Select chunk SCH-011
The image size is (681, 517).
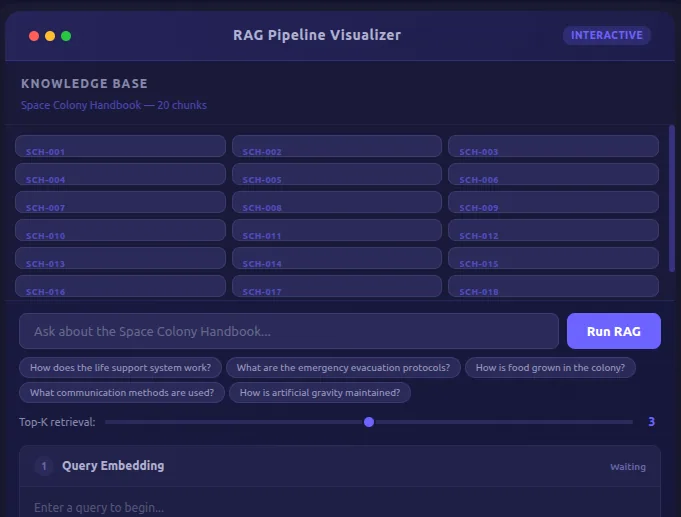pos(337,230)
